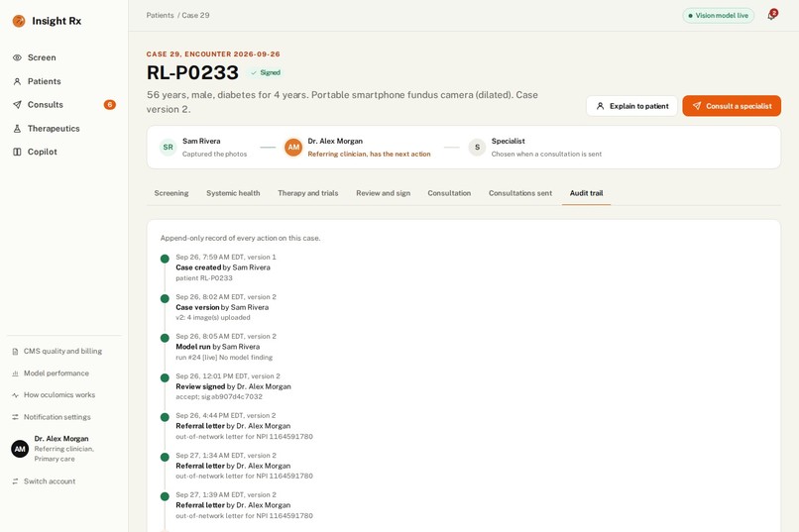The image size is (799, 532).
Task: Click 'accept; sig ab907d4c7032' detail text
Action: coord(219,396)
